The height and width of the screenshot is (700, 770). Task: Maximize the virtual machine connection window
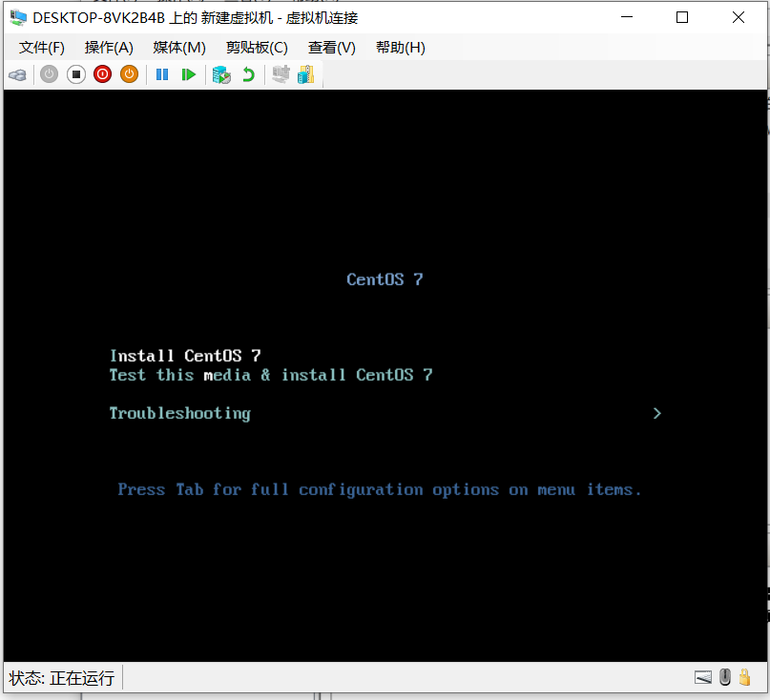tap(682, 18)
